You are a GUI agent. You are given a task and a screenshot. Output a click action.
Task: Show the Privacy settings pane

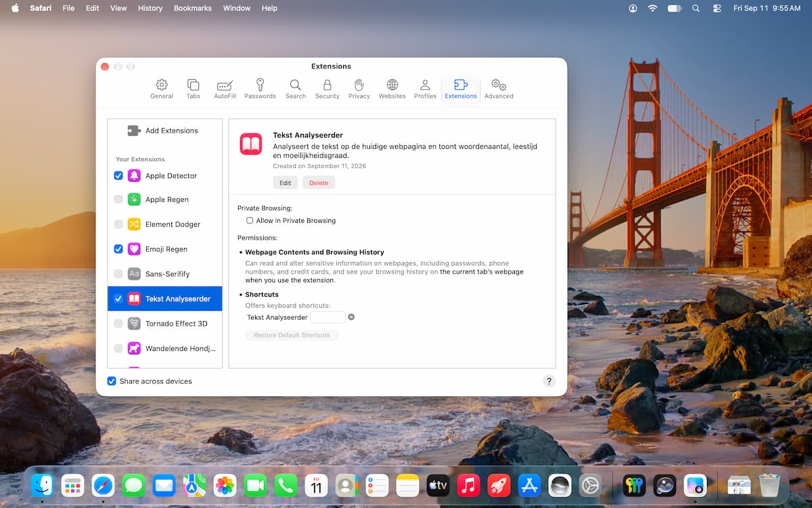359,89
